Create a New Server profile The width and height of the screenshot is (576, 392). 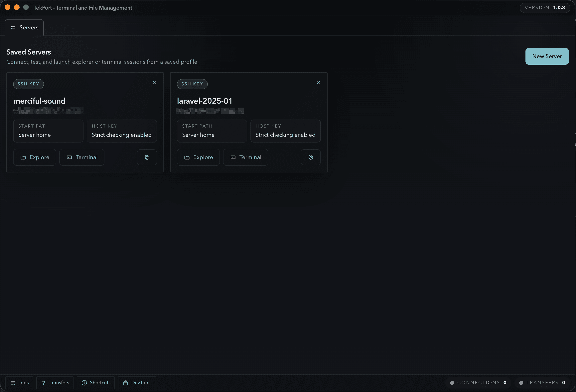[x=547, y=56]
